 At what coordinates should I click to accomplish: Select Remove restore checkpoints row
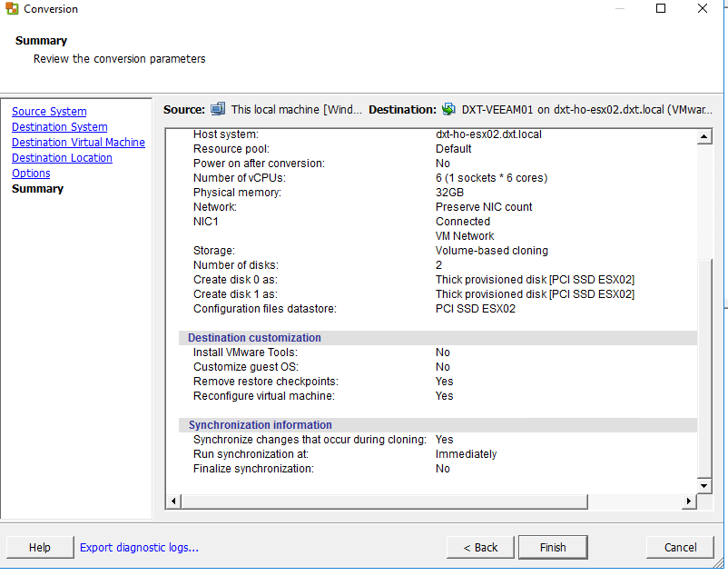[437, 382]
